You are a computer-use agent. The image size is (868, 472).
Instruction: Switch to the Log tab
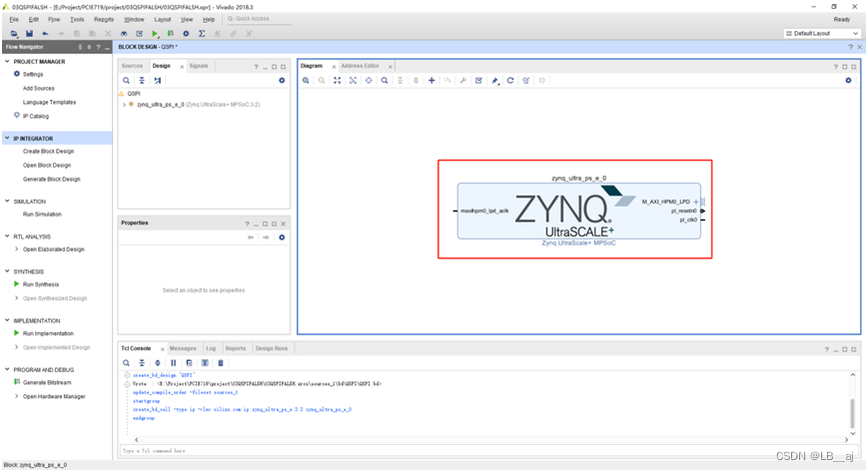211,348
